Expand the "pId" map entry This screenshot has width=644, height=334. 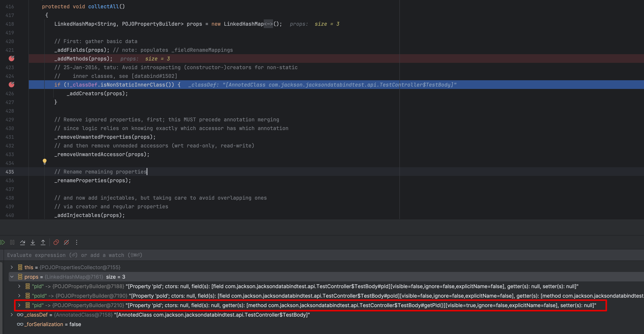[x=19, y=286]
